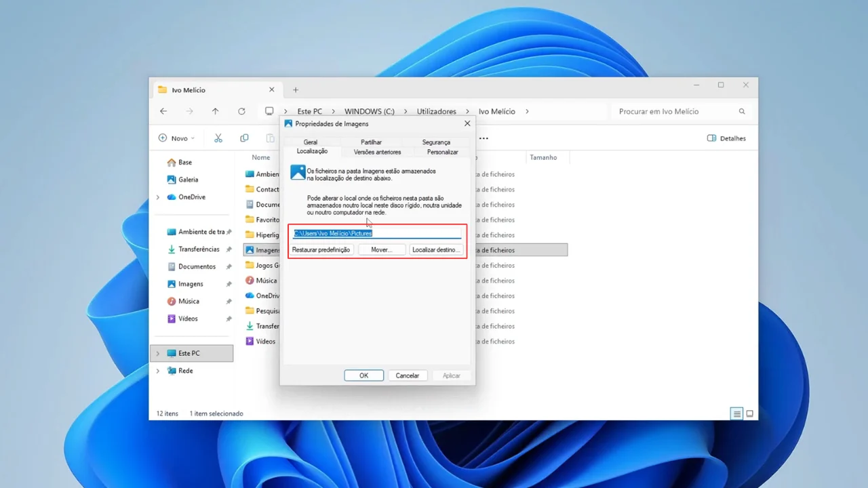868x488 pixels.
Task: Switch to the Partilhar tab
Action: point(371,142)
